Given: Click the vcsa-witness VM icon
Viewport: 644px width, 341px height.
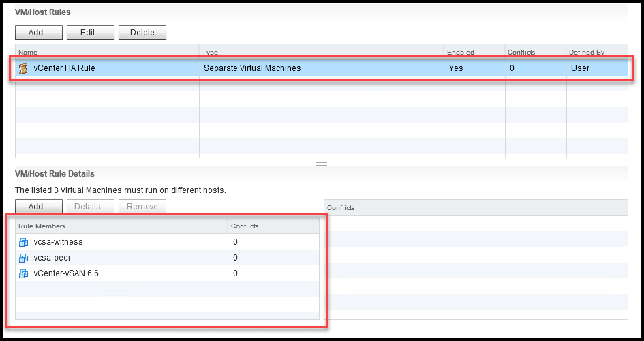Looking at the screenshot, I should 23,242.
